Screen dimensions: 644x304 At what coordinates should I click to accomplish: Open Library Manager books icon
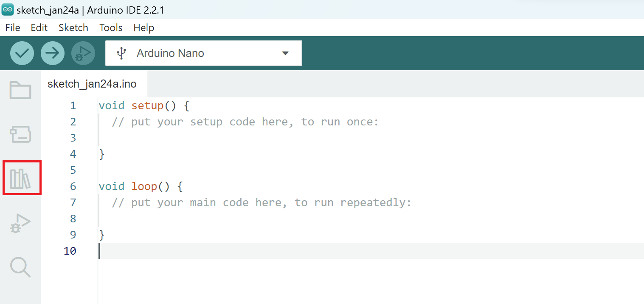point(20,179)
